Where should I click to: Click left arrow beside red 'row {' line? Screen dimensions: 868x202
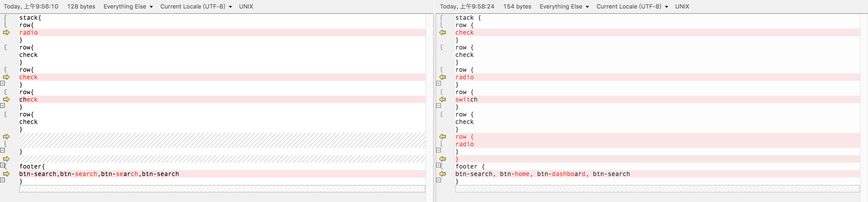point(442,137)
